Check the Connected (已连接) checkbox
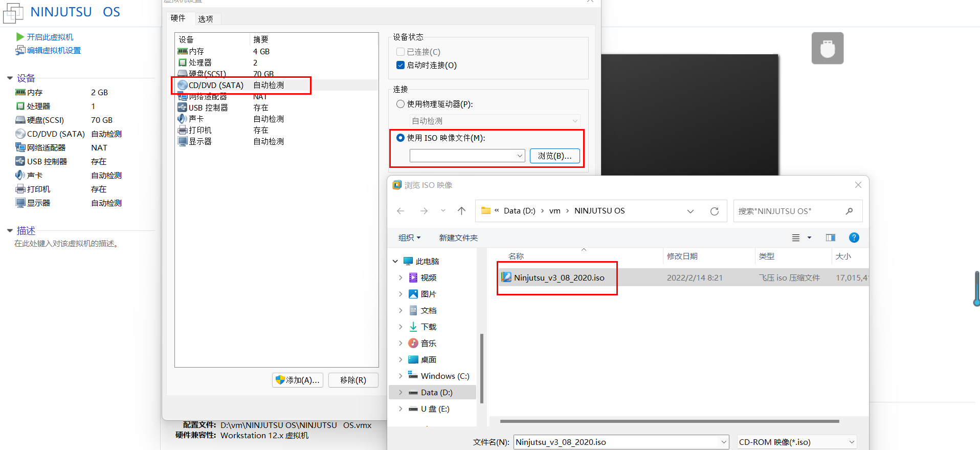The width and height of the screenshot is (980, 450). click(x=400, y=52)
